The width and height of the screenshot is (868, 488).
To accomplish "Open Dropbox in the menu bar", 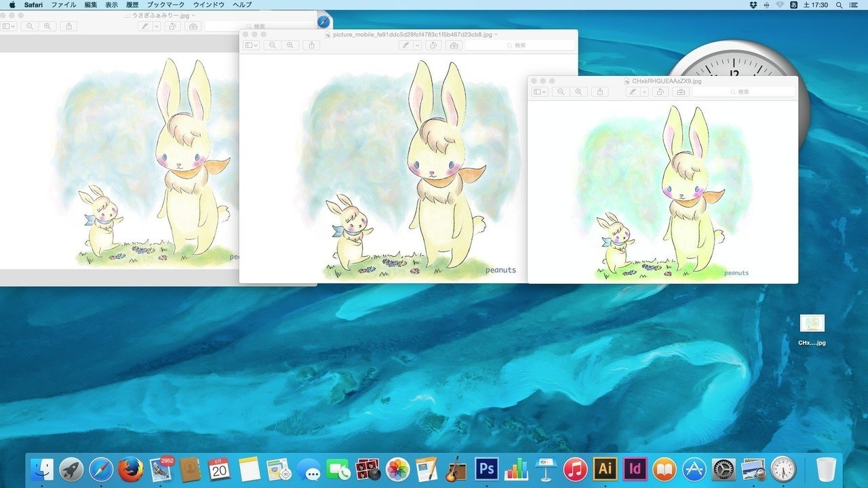I will coord(753,5).
